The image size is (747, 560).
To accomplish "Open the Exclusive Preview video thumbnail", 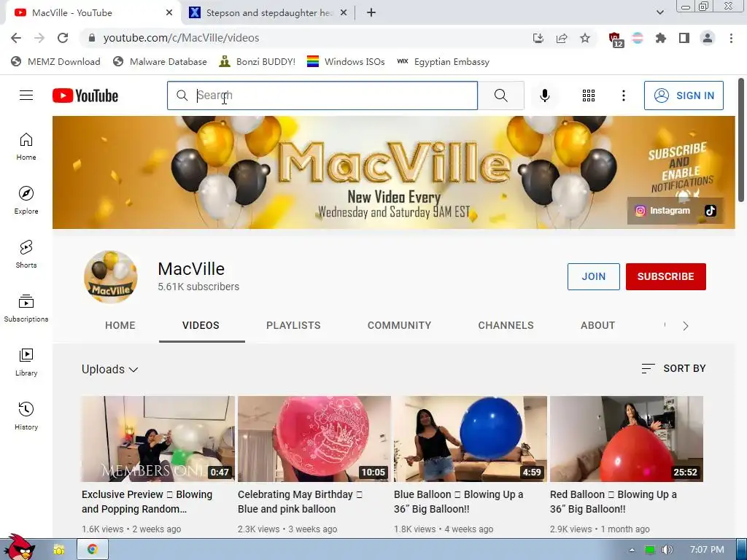I will point(158,438).
